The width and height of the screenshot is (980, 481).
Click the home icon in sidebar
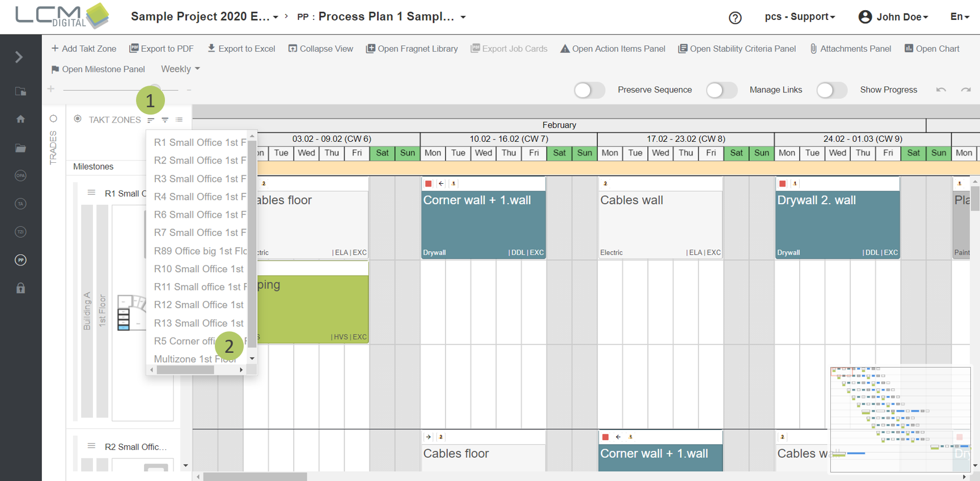point(20,119)
